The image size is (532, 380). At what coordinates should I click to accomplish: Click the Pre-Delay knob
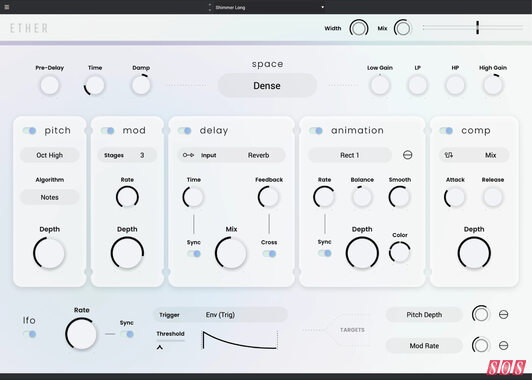(50, 85)
